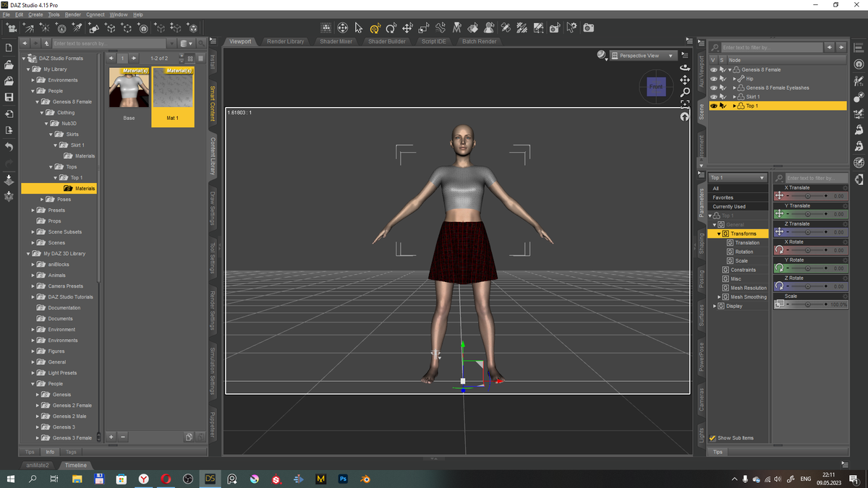
Task: Click the Orbit camera icon beside the viewport
Action: (x=685, y=67)
